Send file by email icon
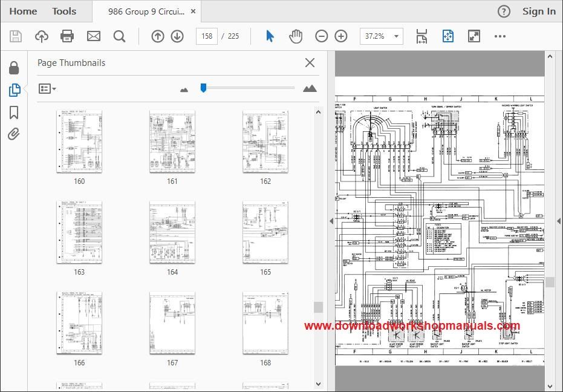The image size is (563, 392). (94, 36)
